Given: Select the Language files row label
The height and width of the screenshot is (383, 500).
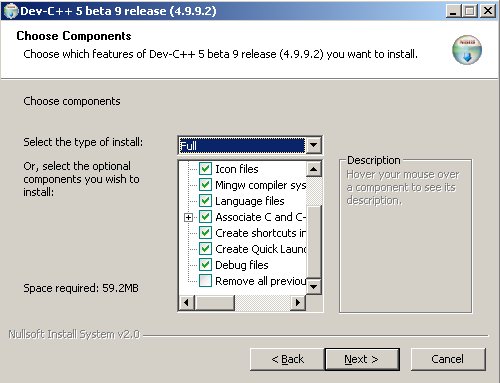Looking at the screenshot, I should 250,201.
